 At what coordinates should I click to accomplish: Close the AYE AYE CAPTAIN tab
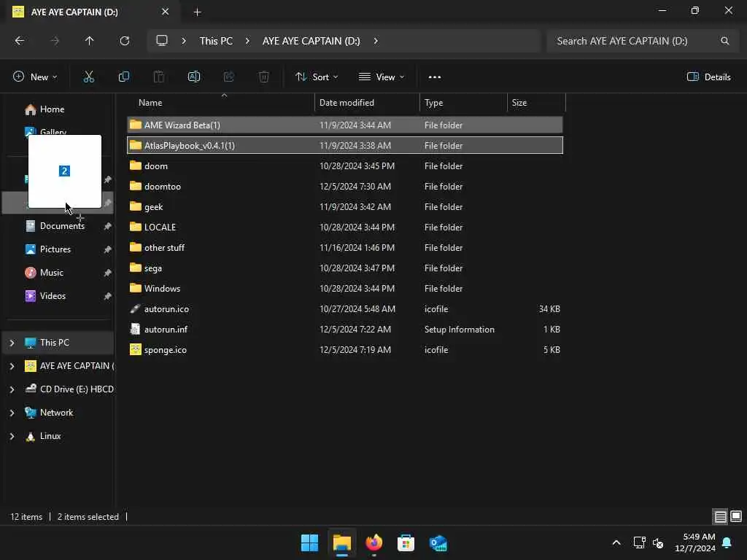coord(166,12)
